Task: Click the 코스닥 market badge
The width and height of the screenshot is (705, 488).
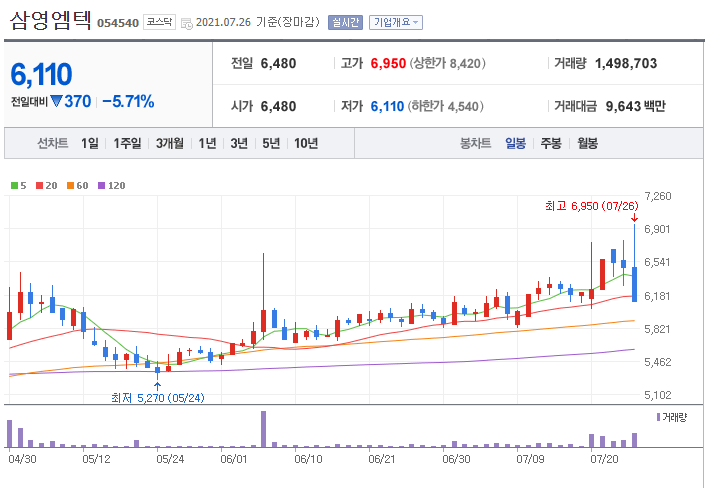Action: (159, 22)
